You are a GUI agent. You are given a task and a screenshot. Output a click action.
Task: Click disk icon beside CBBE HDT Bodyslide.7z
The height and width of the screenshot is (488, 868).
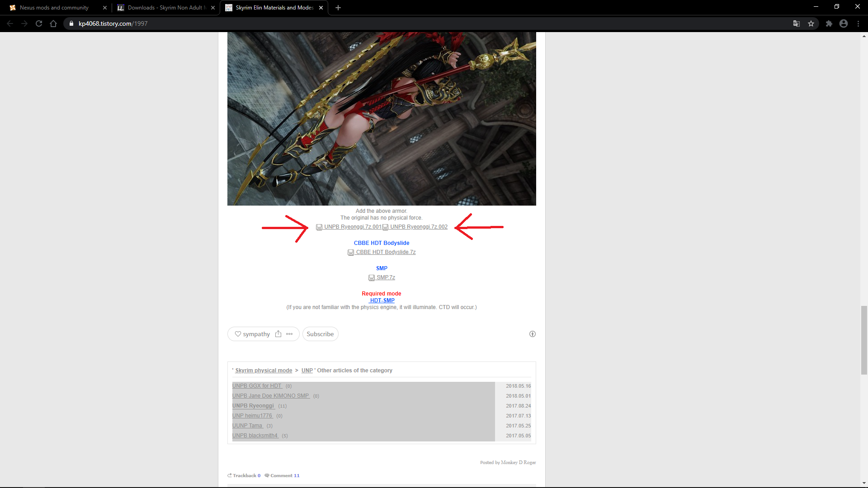coord(351,253)
